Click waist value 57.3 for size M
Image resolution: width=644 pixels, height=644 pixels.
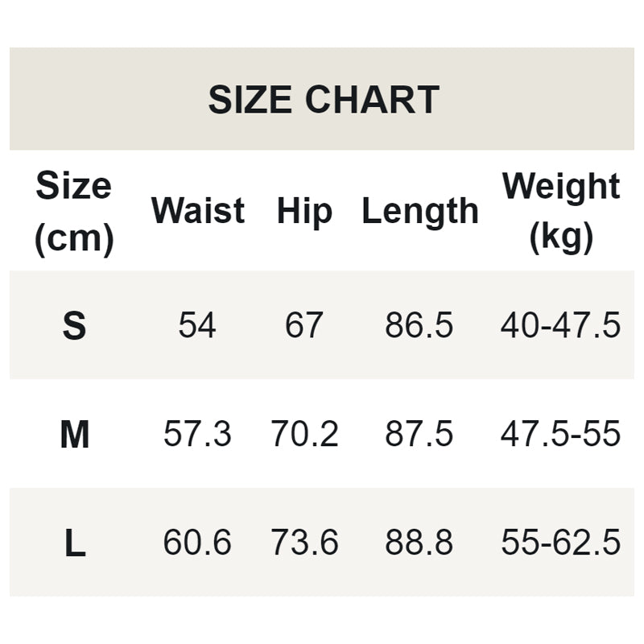[197, 435]
